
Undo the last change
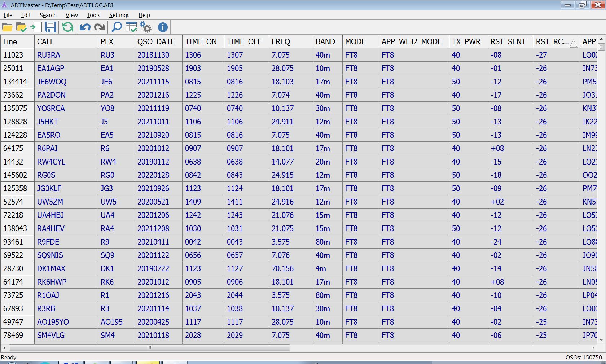click(85, 27)
